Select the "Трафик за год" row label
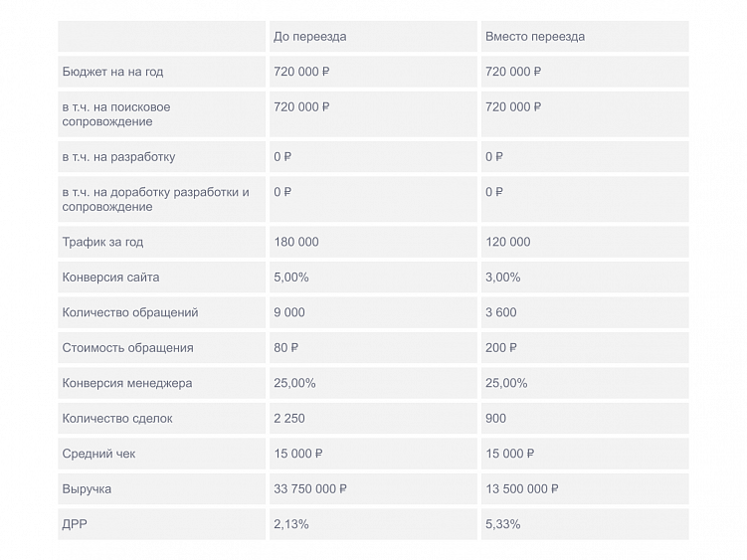This screenshot has height=560, width=747. [x=103, y=242]
